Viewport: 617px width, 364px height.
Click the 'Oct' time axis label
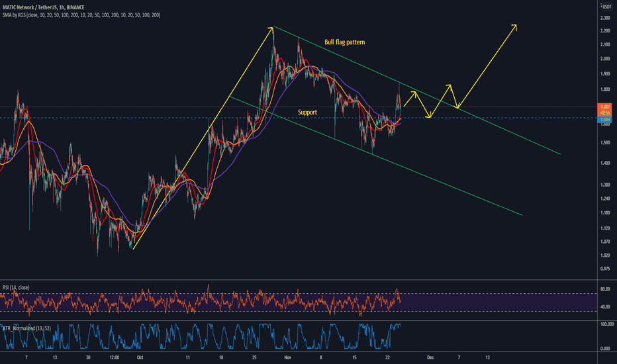coord(140,357)
